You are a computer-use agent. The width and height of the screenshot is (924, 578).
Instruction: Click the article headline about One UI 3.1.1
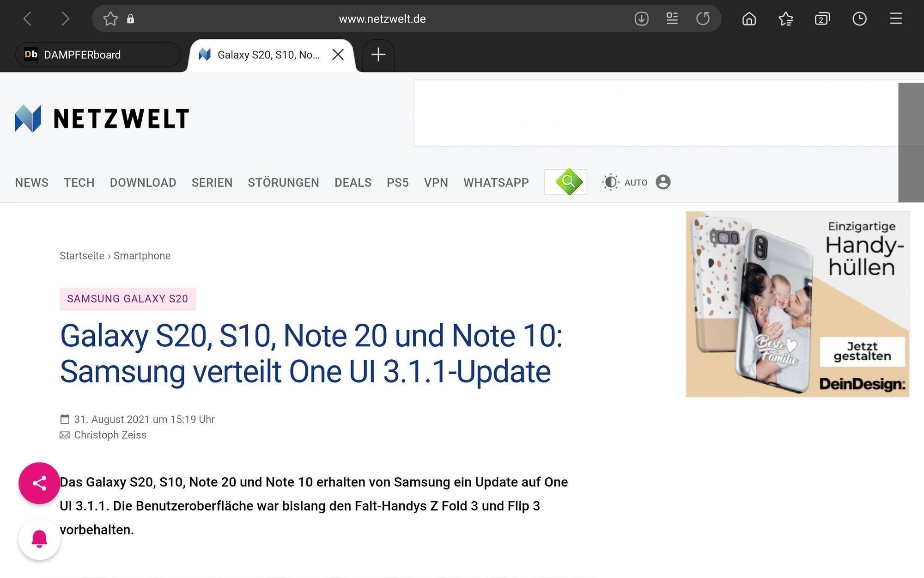point(311,354)
